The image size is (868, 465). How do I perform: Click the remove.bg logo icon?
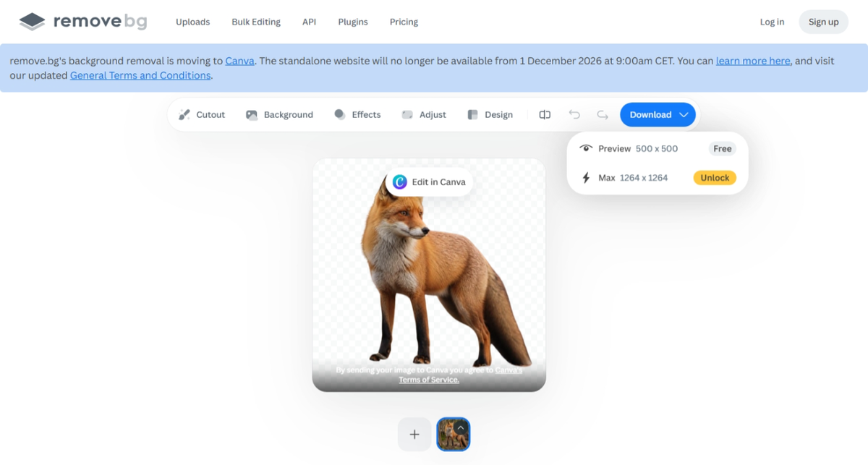tap(33, 22)
